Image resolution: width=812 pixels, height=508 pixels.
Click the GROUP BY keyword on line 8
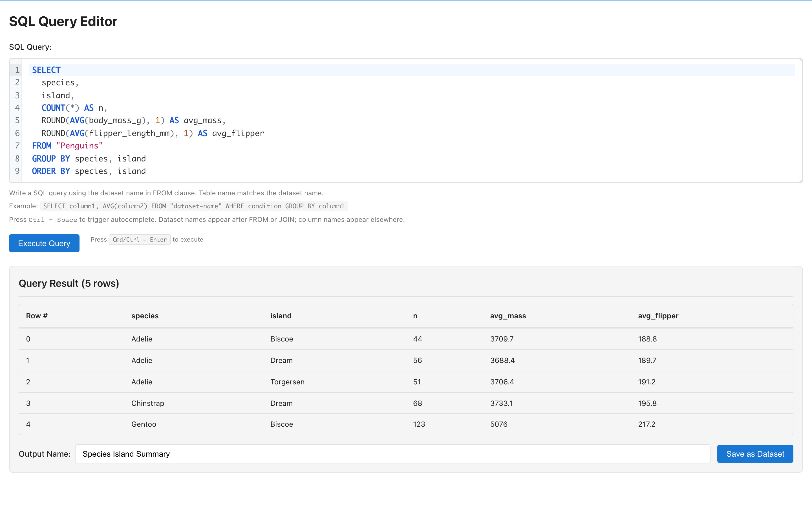[51, 159]
